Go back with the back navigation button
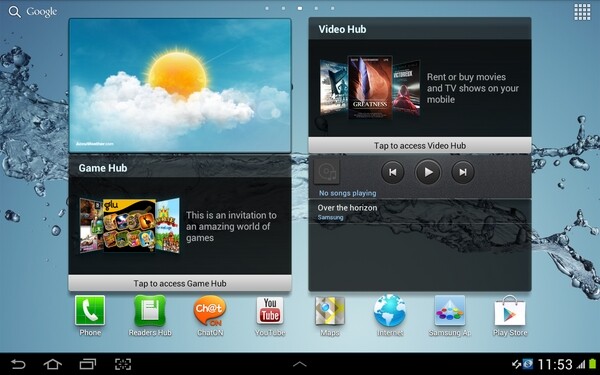Viewport: 600px width, 375px height. click(18, 364)
